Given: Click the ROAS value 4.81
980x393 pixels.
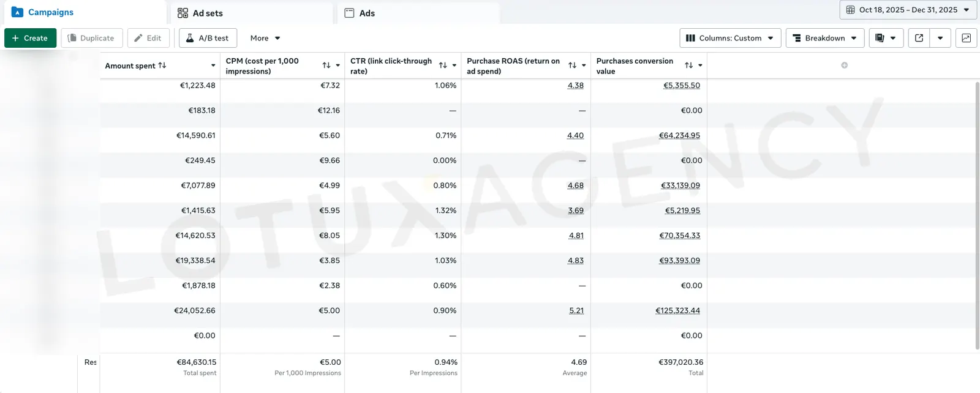Looking at the screenshot, I should (576, 236).
